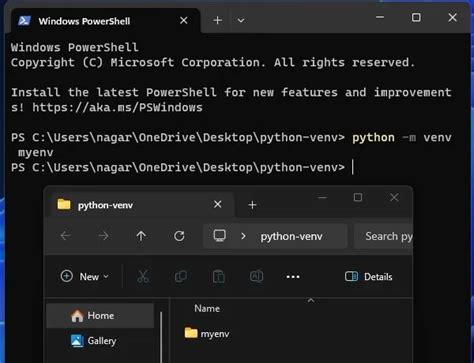
Task: Click the PowerShell icon on the terminal tab
Action: coord(24,21)
